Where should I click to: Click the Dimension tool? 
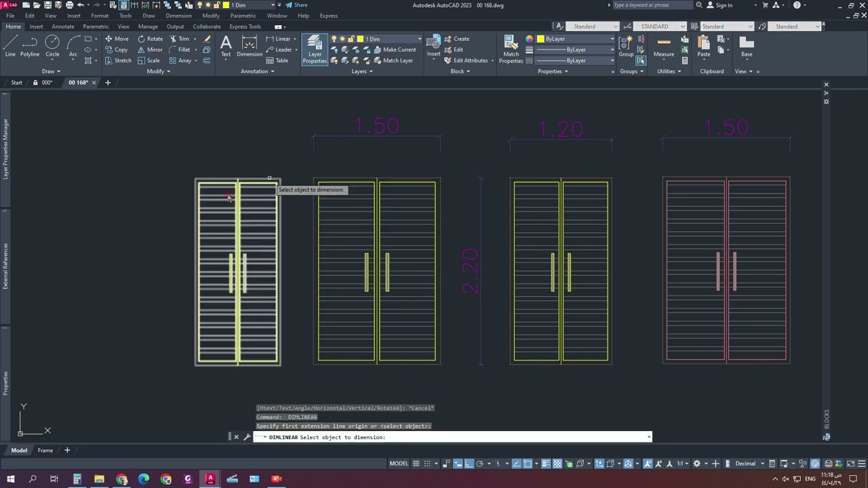tap(250, 46)
